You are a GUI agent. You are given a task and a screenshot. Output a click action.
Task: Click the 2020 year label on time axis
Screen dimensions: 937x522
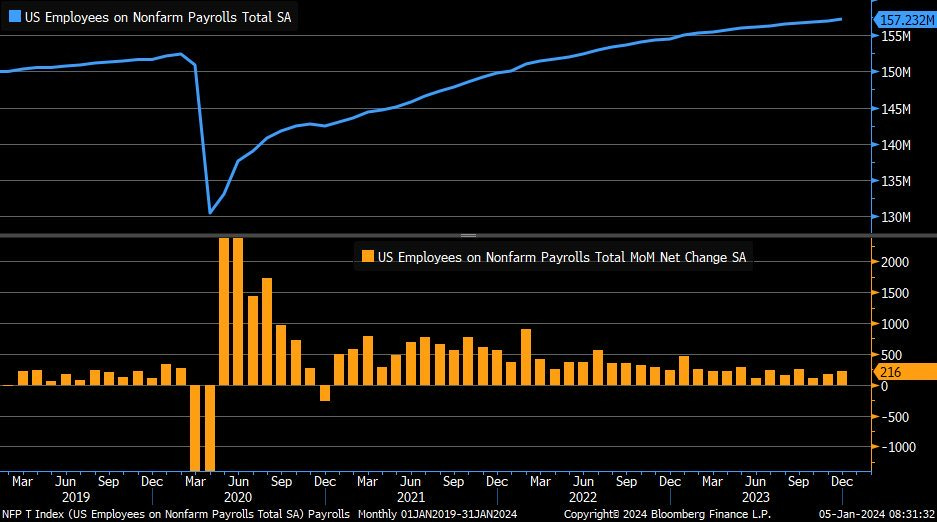tap(237, 496)
